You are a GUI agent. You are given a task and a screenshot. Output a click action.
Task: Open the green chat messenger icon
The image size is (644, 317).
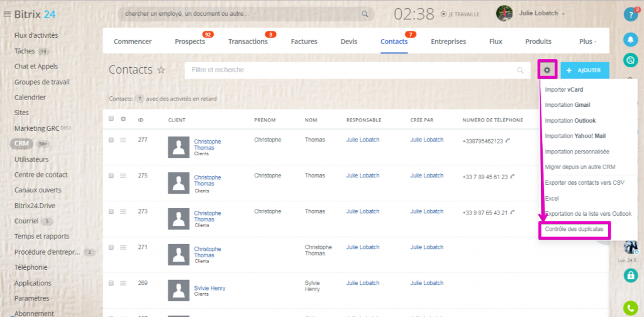(630, 60)
